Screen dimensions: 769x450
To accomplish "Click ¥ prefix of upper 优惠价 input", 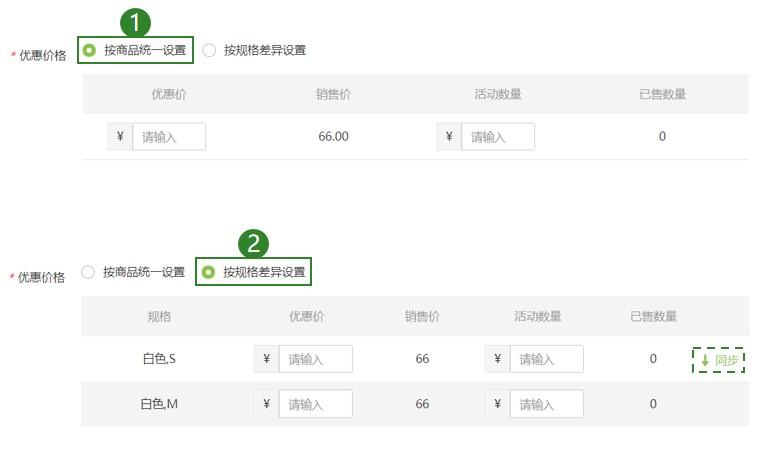I will 120,136.
